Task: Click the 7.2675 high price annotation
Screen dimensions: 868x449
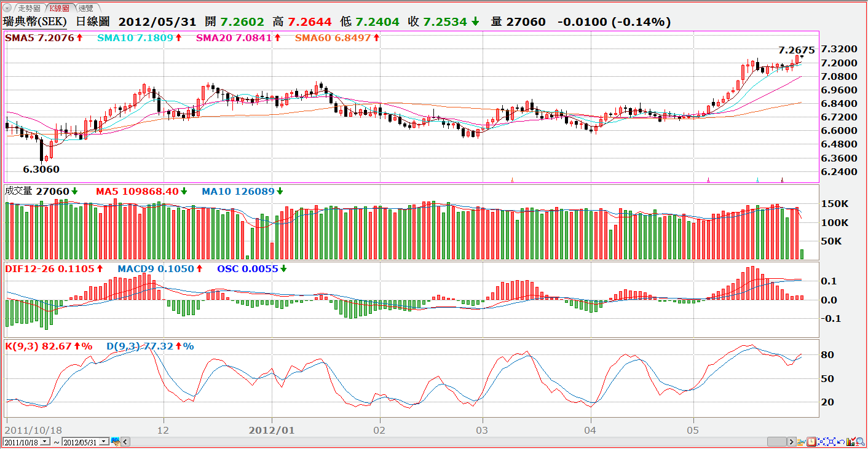Action: [x=796, y=50]
